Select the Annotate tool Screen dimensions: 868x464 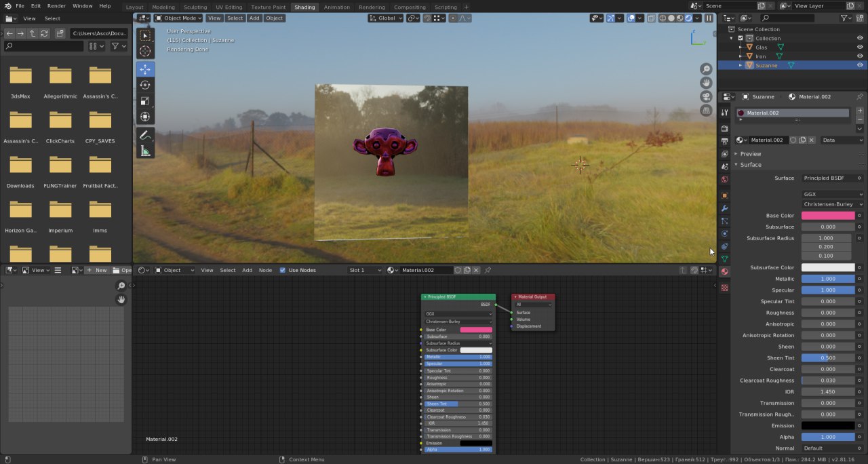point(145,135)
